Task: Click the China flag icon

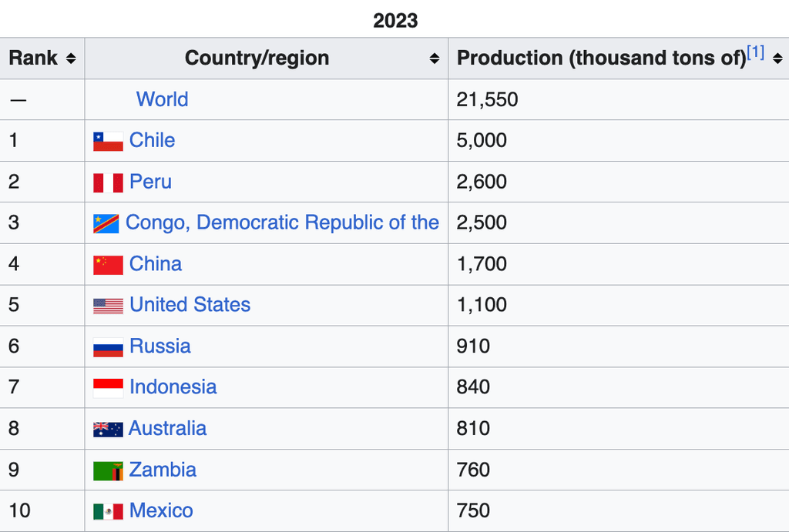Action: (108, 265)
